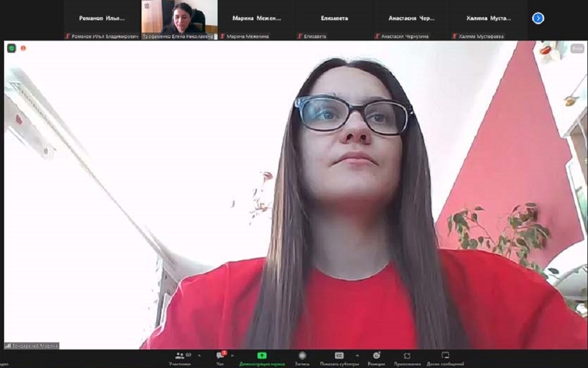Click the orange recording indicator beside the shield
Image resolution: width=588 pixels, height=368 pixels.
24,48
